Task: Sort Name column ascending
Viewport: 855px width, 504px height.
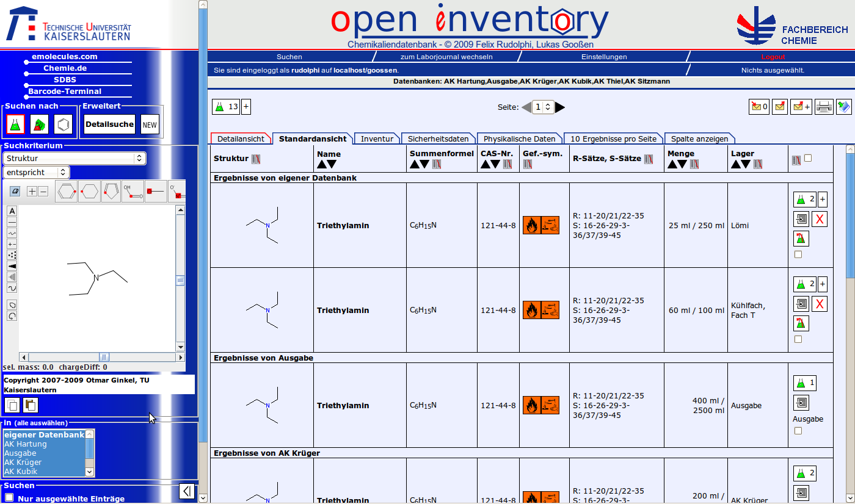Action: click(322, 164)
